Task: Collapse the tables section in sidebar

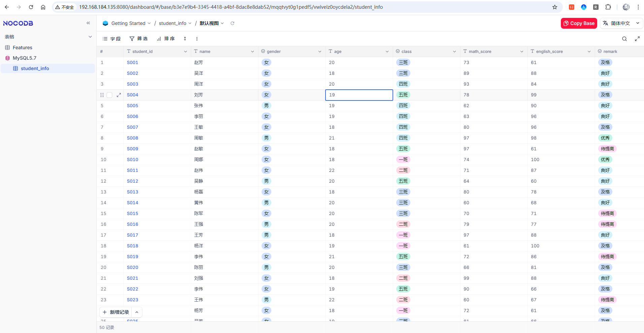Action: (90, 37)
